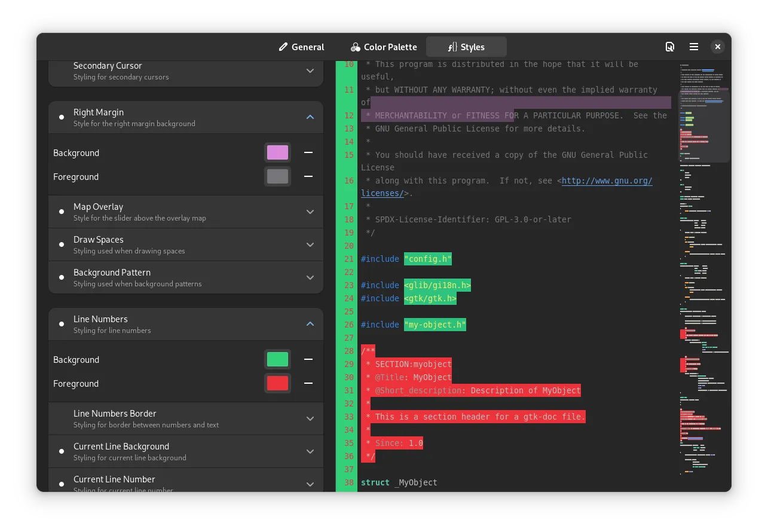Clear the Line Numbers background color
Image resolution: width=768 pixels, height=532 pixels.
[x=308, y=360]
